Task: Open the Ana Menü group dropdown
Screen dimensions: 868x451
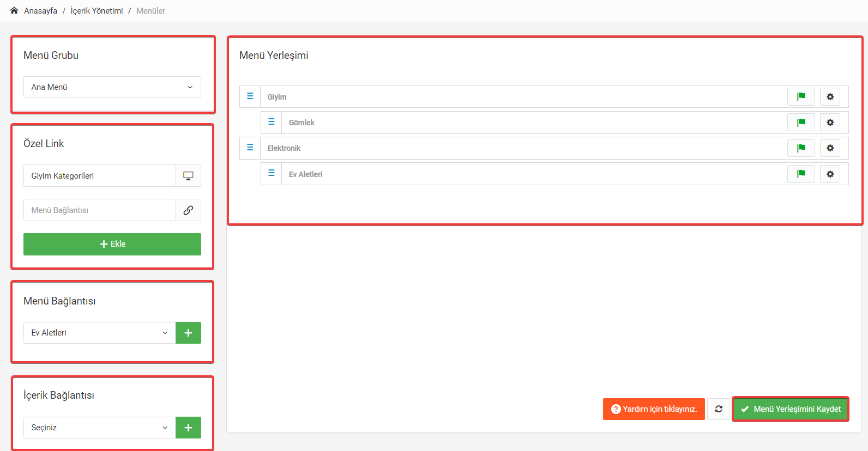Action: (x=112, y=87)
